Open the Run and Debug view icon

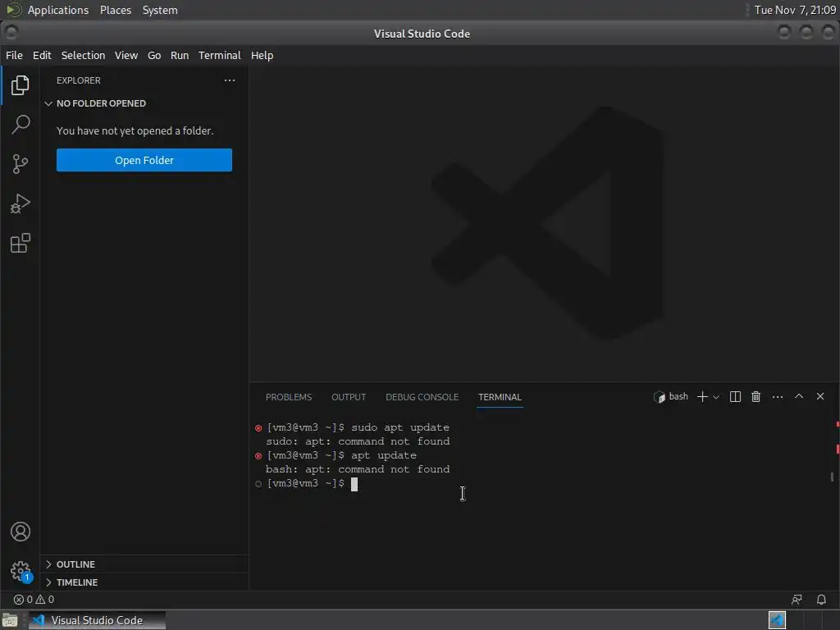[x=20, y=203]
